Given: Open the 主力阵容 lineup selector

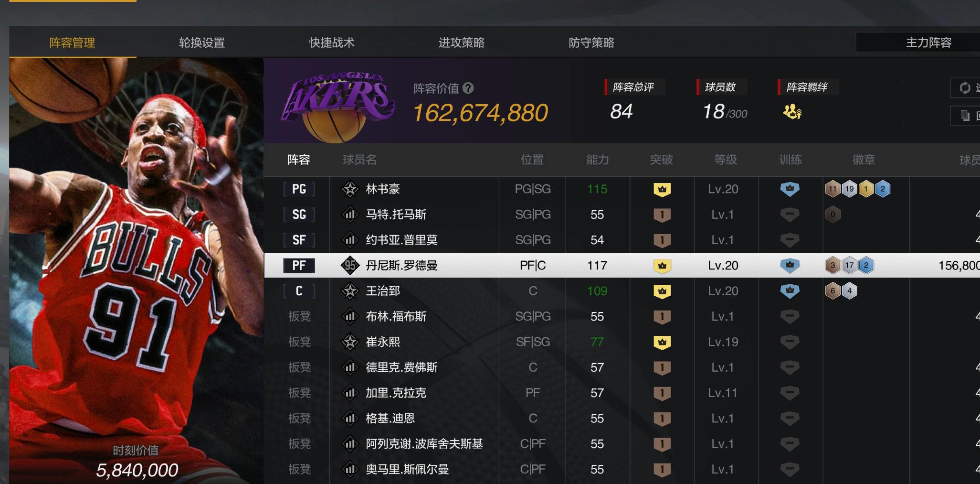Looking at the screenshot, I should click(x=918, y=43).
